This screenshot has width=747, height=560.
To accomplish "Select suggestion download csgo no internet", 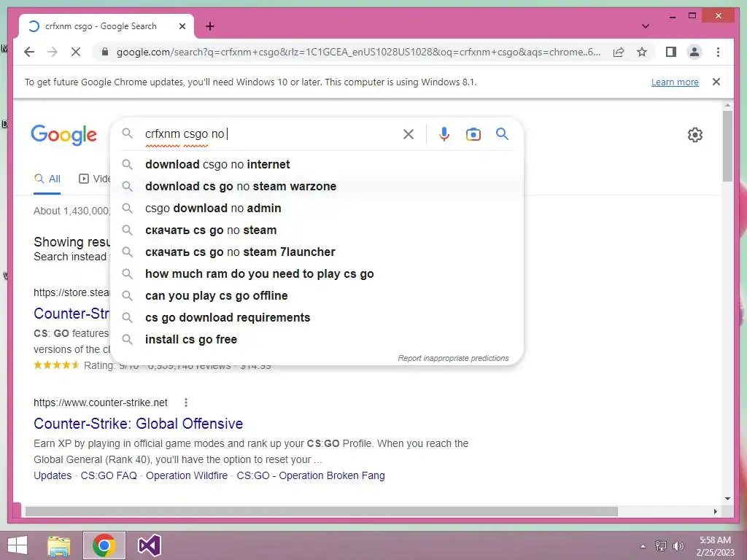I will (x=317, y=164).
